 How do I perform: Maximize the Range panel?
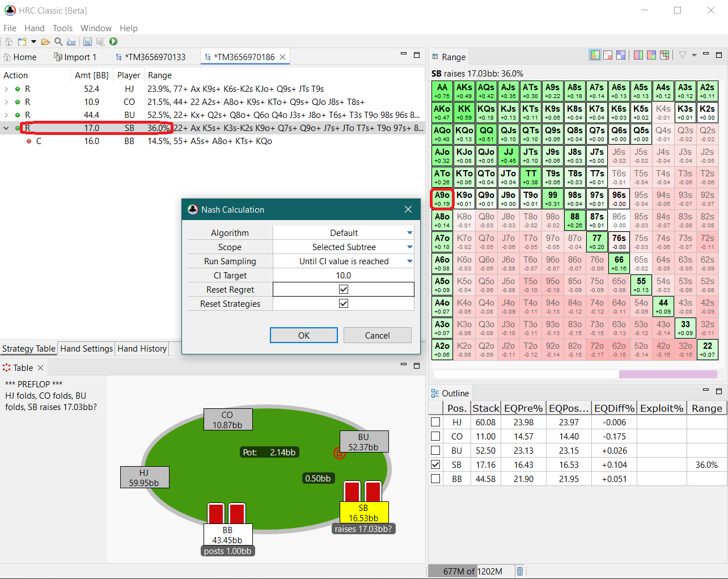[x=719, y=54]
